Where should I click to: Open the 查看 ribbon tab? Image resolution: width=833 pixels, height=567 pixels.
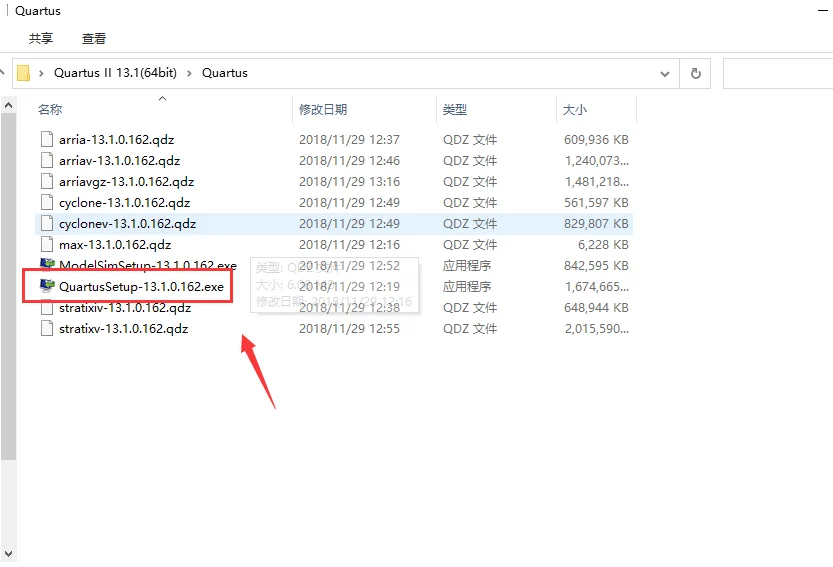pyautogui.click(x=94, y=38)
